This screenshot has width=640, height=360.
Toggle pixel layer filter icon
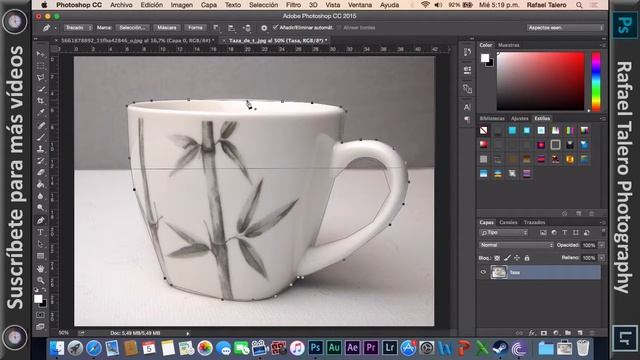pos(543,233)
